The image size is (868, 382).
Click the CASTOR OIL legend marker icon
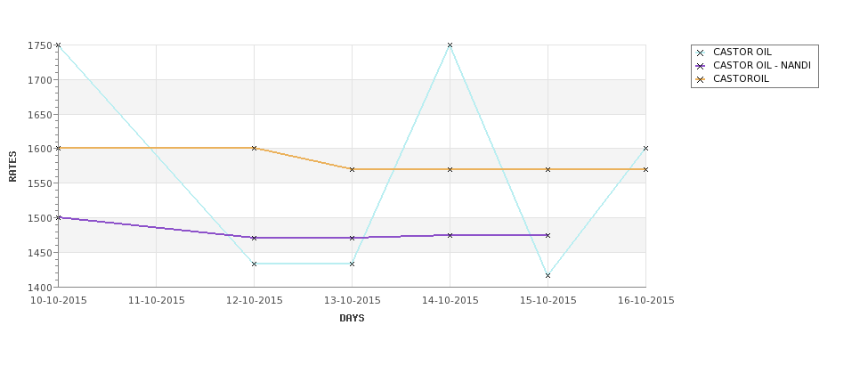(701, 53)
